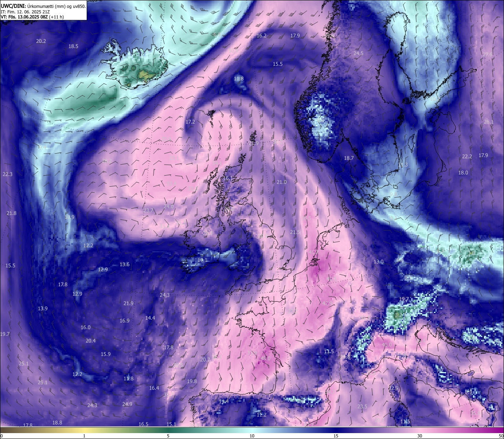Click the map value 16.9
Image resolution: width=504 pixels, height=439 pixels.
point(124,321)
